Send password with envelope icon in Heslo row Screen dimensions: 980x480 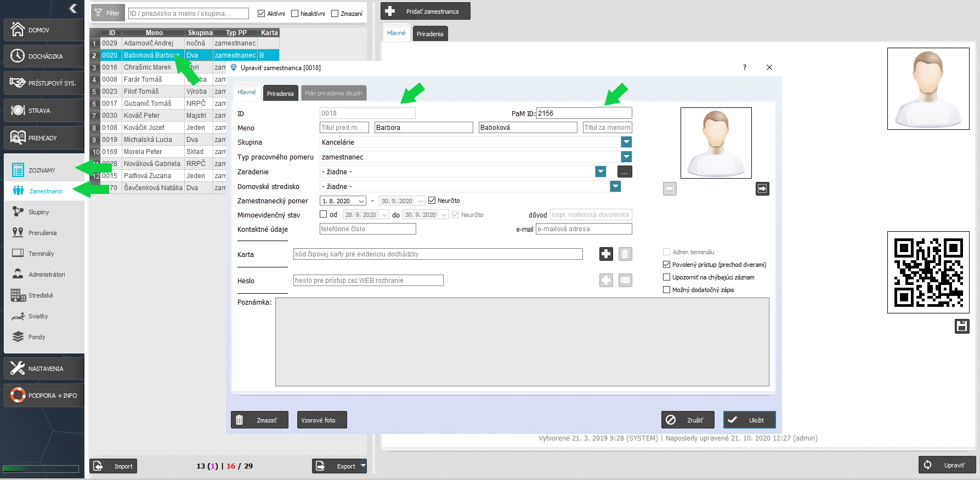coord(625,280)
